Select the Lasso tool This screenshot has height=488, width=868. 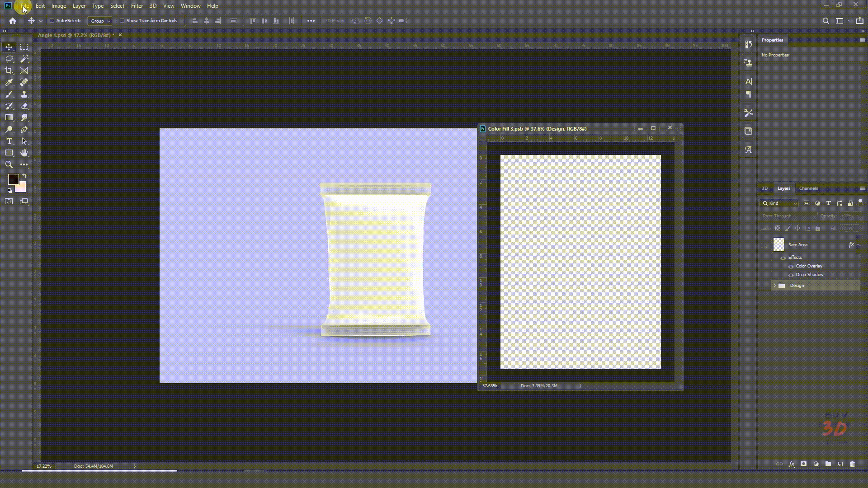click(9, 59)
